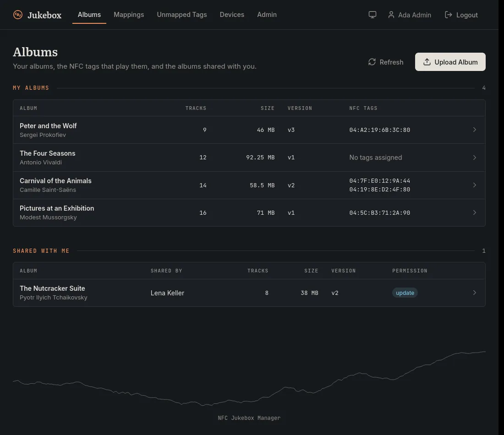Click artist name Antonio Vivaldi
This screenshot has height=435, width=504.
41,163
